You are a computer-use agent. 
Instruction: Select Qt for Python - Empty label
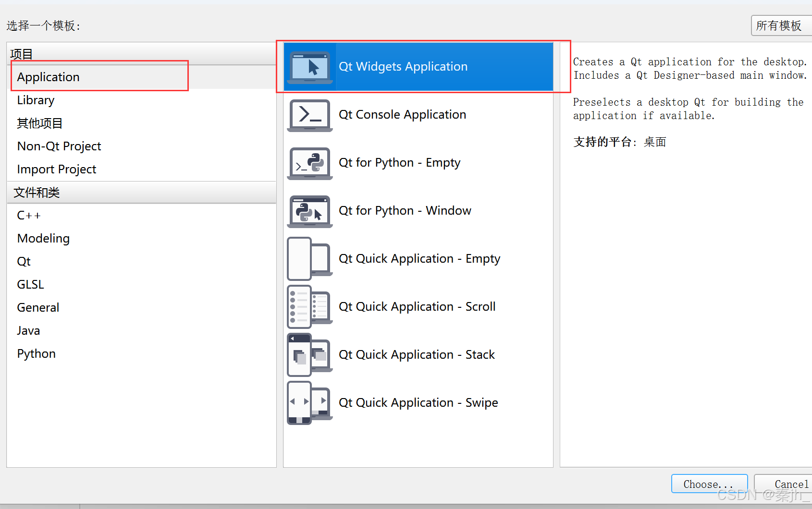400,163
